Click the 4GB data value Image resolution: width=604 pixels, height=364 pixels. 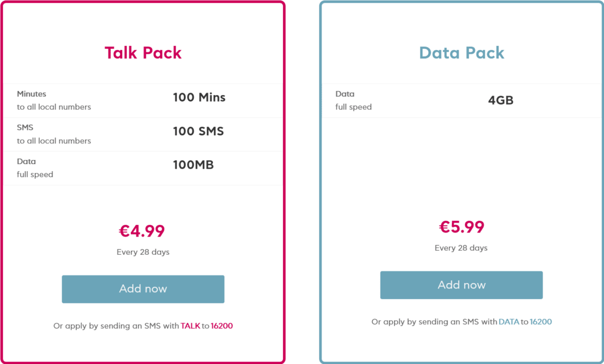point(501,100)
